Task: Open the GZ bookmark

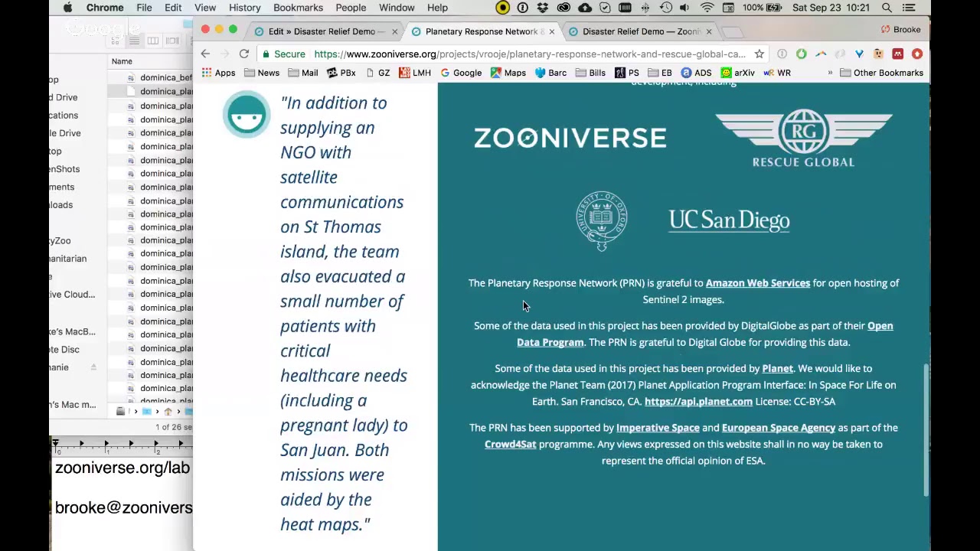Action: tap(377, 73)
